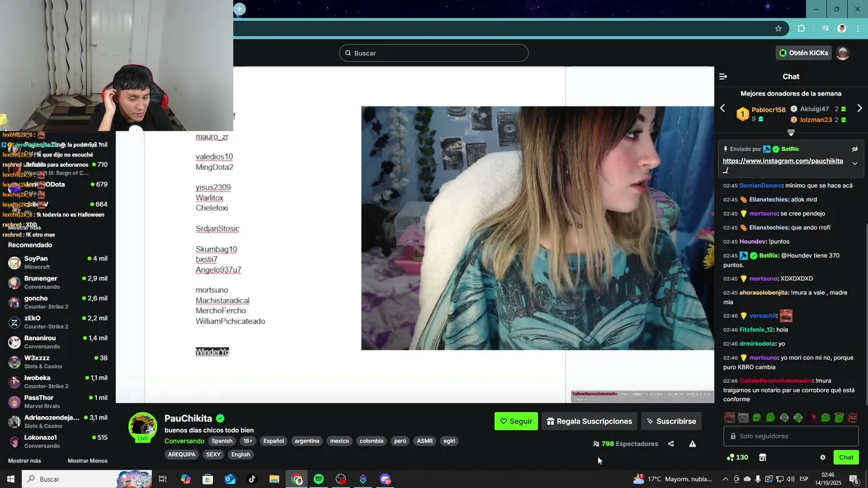868x488 pixels.
Task: Open TikTok from the taskbar
Action: click(x=252, y=479)
